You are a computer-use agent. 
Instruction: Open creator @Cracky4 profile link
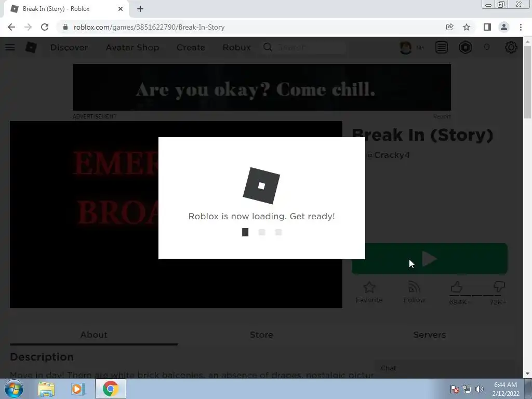tap(388, 155)
